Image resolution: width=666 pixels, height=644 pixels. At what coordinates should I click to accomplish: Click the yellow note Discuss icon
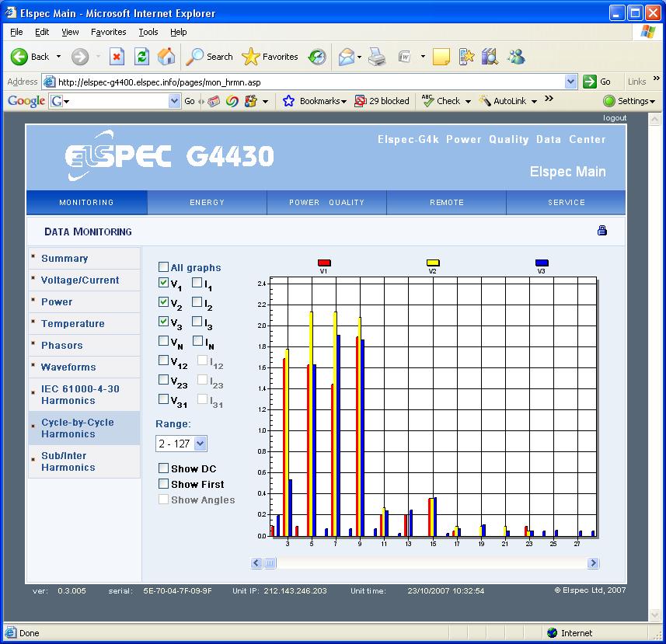[x=441, y=57]
